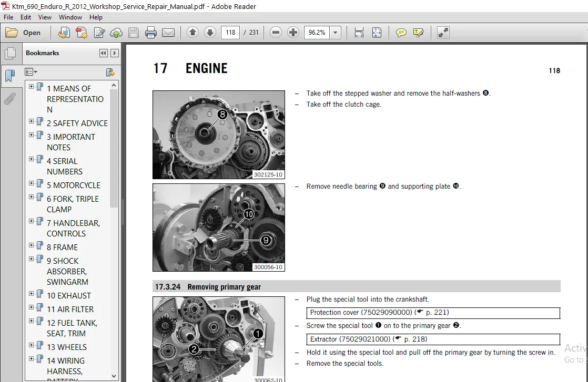Add a sticky note comment
Screen dimensions: 588x382
[401, 33]
